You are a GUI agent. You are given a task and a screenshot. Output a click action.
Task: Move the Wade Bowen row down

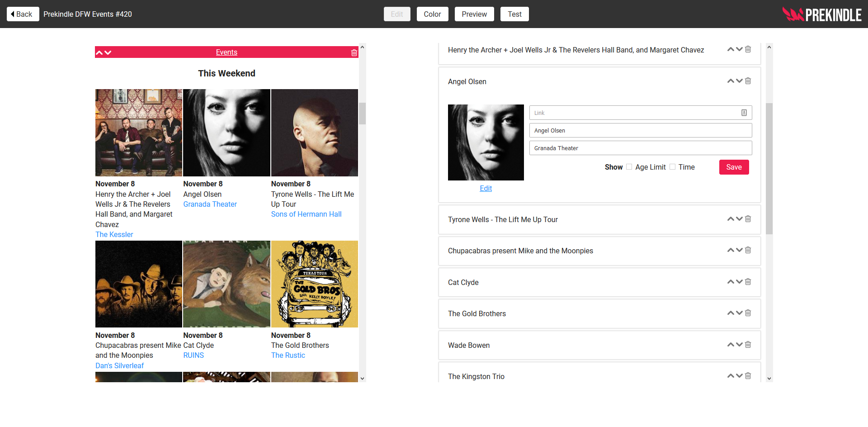739,345
